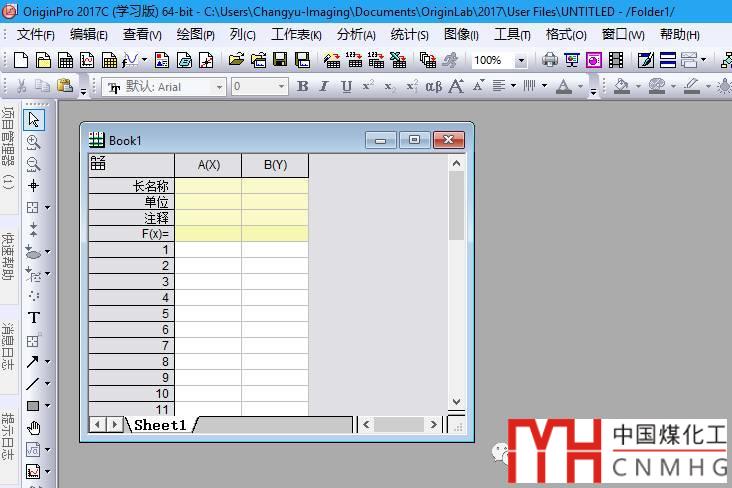Click the Import Excel icon
This screenshot has width=732, height=488.
[x=398, y=60]
